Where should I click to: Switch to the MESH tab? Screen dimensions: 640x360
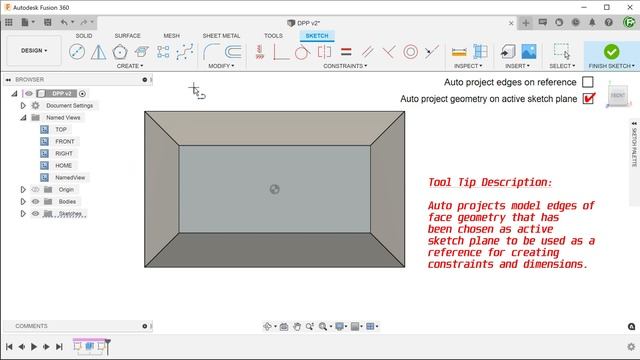(x=171, y=36)
